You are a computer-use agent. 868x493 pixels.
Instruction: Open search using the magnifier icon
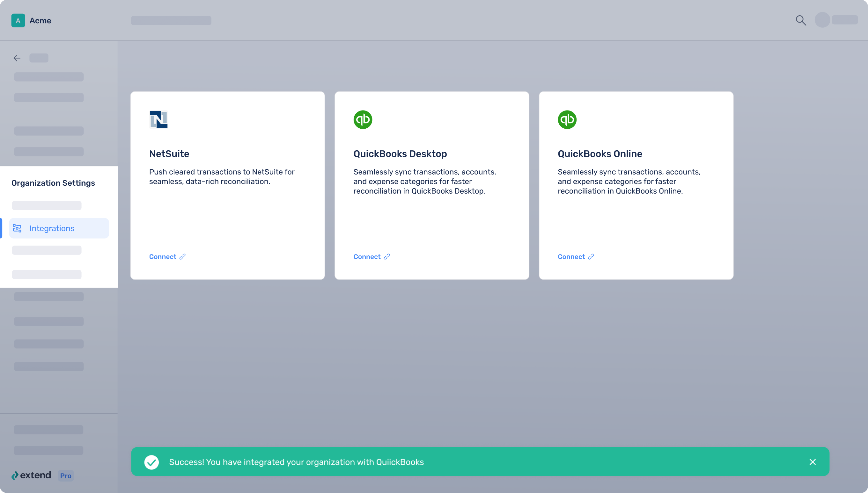tap(801, 20)
